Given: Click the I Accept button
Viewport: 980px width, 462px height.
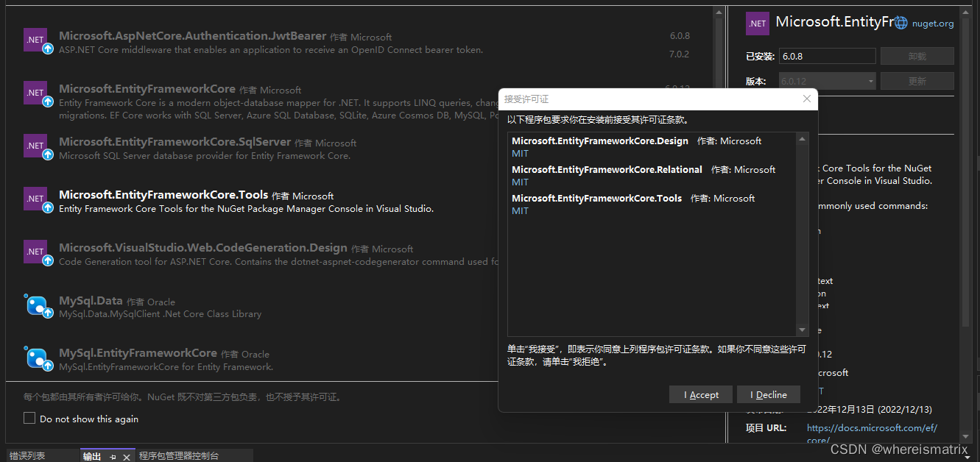Looking at the screenshot, I should point(700,394).
